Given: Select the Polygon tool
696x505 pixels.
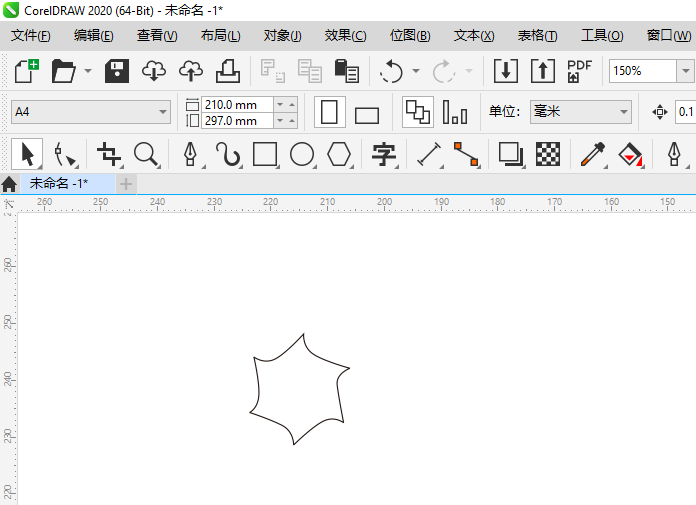Looking at the screenshot, I should (339, 155).
